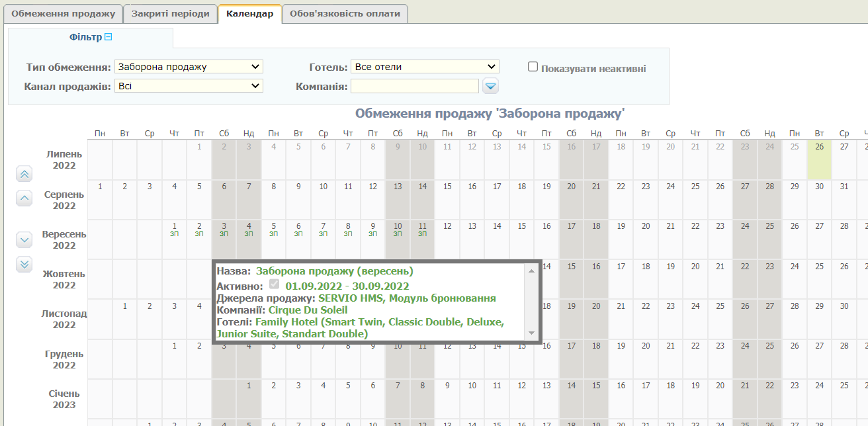Viewport: 868px width, 426px height.
Task: Open the Тип обмеження dropdown
Action: coord(189,67)
